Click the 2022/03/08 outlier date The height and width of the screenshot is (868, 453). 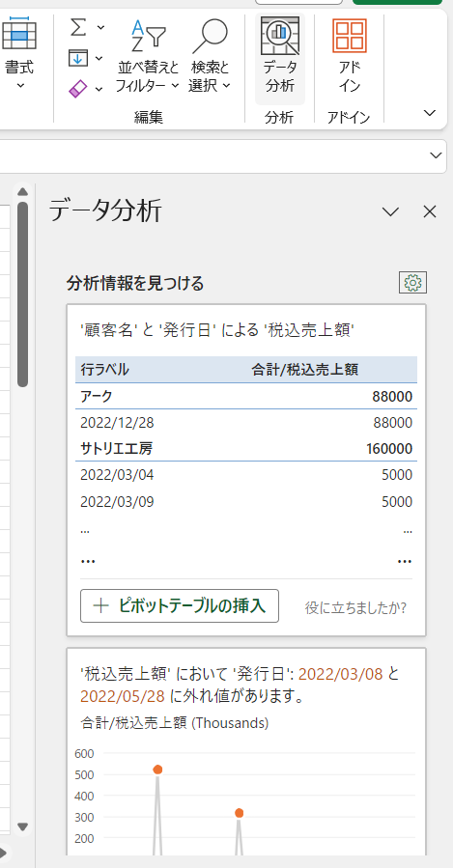coord(341,674)
